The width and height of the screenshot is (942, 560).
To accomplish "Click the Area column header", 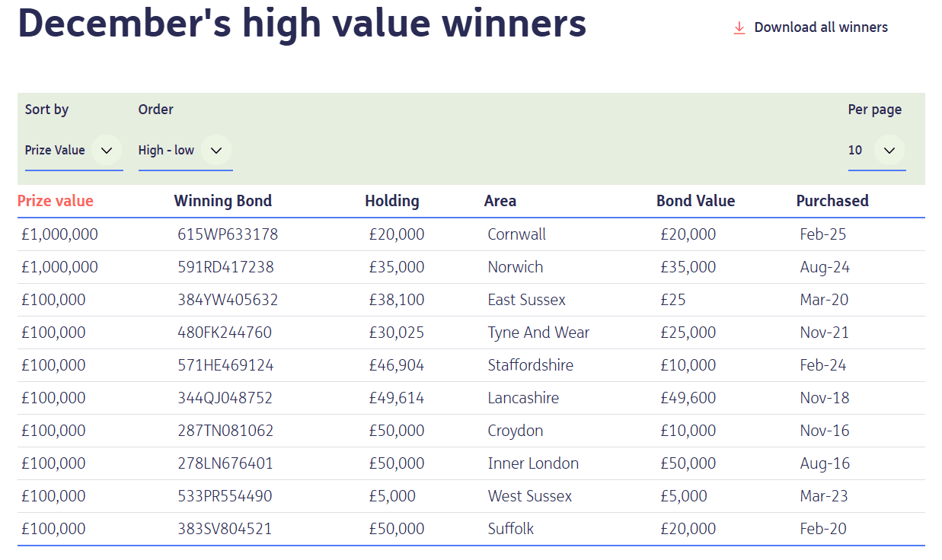I will [x=500, y=201].
